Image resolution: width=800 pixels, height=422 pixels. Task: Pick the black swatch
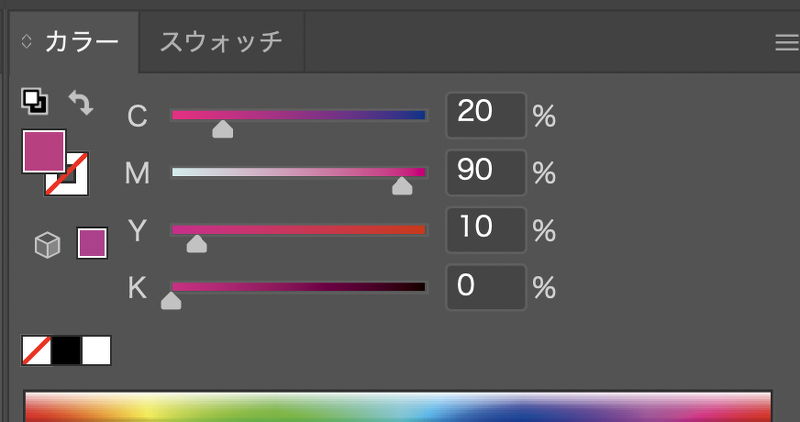pyautogui.click(x=66, y=350)
